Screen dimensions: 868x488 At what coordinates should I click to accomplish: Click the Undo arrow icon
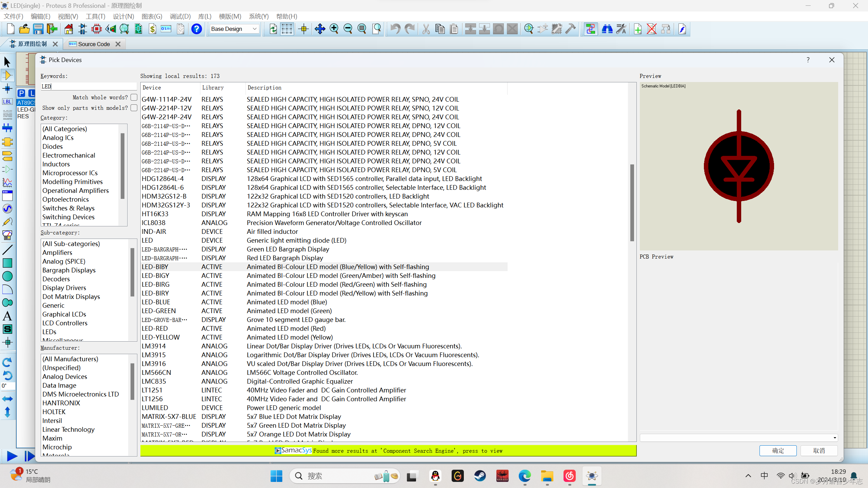[395, 29]
